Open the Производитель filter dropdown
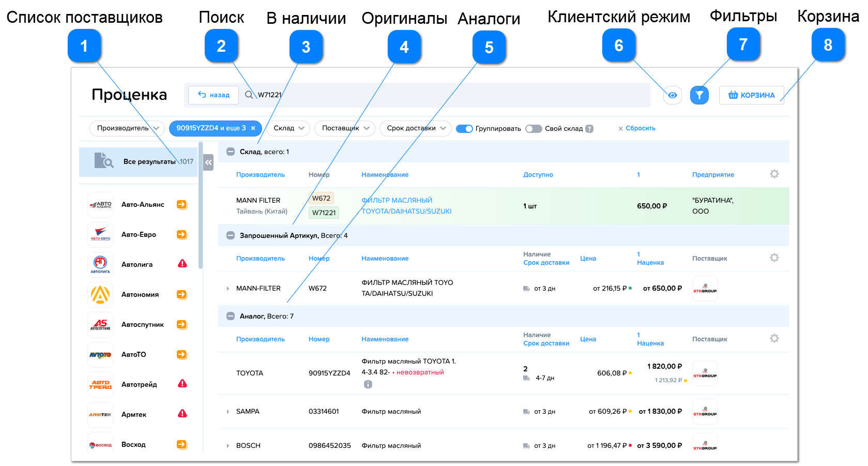The width and height of the screenshot is (868, 466). 127,128
